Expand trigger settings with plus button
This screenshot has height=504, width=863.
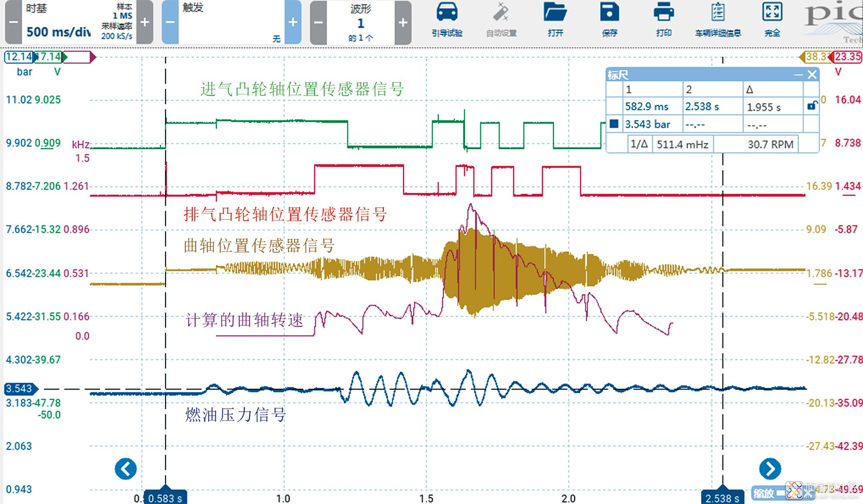[293, 22]
